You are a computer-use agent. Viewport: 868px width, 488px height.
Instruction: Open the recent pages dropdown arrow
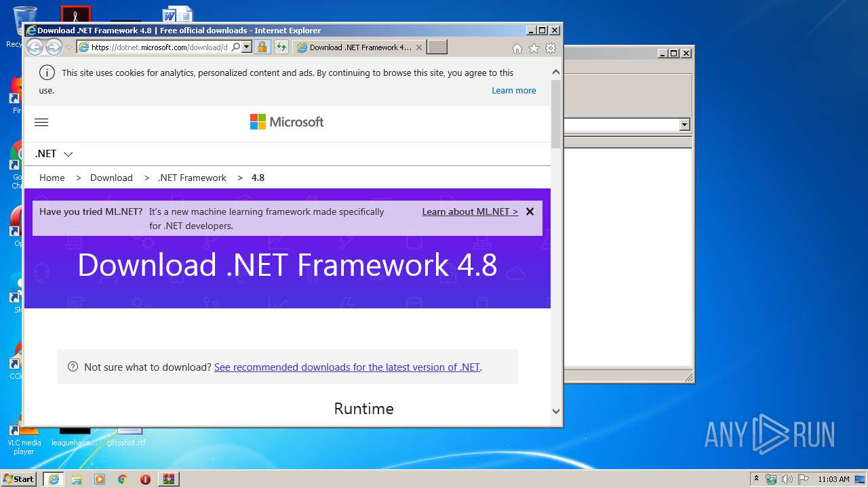[68, 47]
